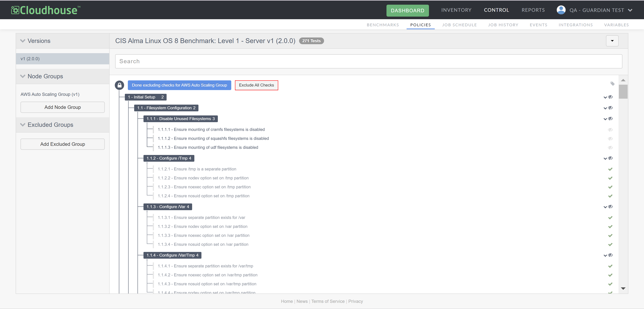The width and height of the screenshot is (644, 309).
Task: Open the Home footer link
Action: [x=287, y=301]
